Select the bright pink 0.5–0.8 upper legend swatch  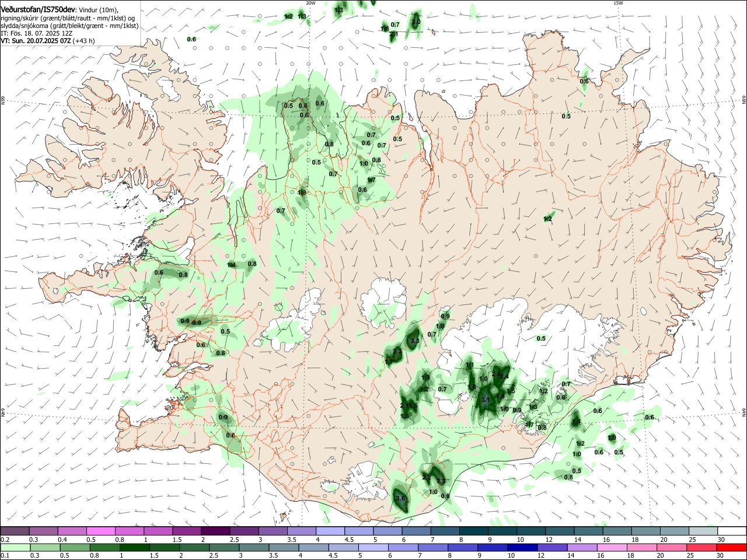pos(100,531)
